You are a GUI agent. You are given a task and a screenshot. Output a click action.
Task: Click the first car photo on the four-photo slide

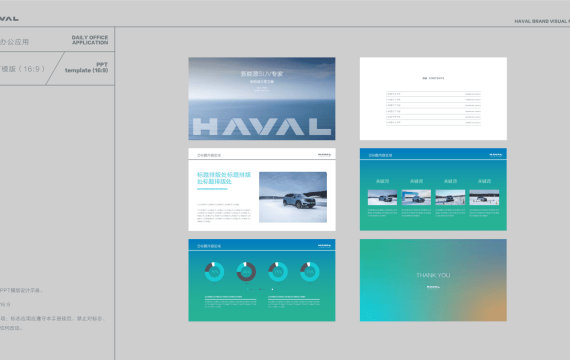tap(382, 197)
